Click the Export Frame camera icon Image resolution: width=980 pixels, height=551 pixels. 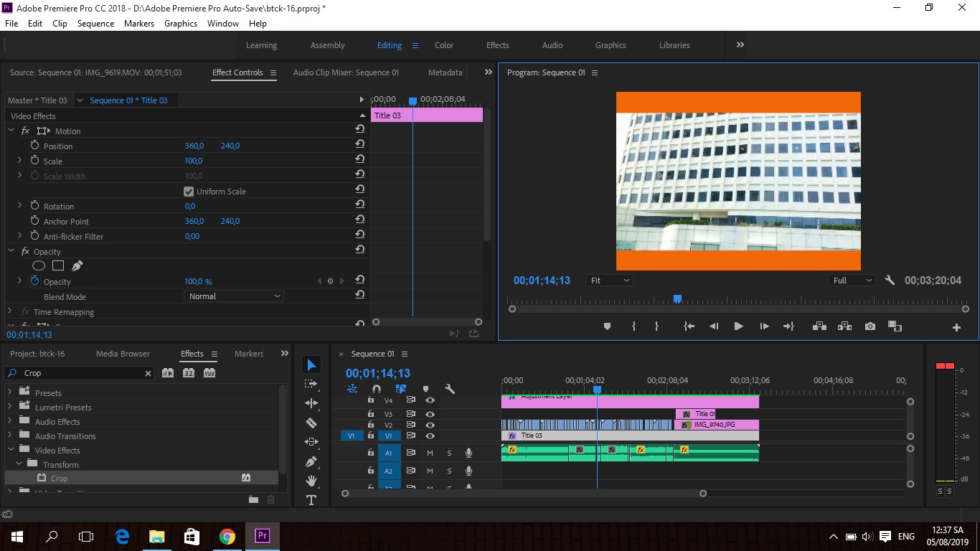pos(870,326)
